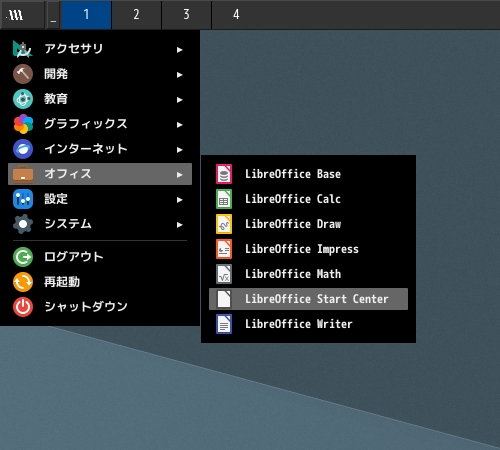Open the アクセサリ menu entry
The height and width of the screenshot is (450, 500).
[x=100, y=49]
